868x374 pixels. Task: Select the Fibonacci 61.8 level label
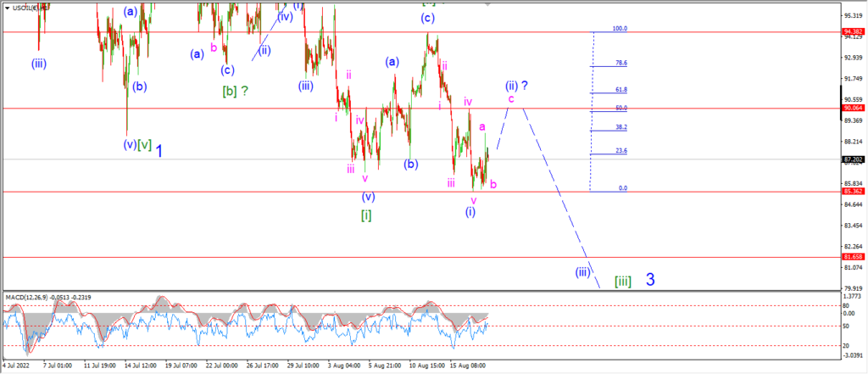tap(621, 89)
